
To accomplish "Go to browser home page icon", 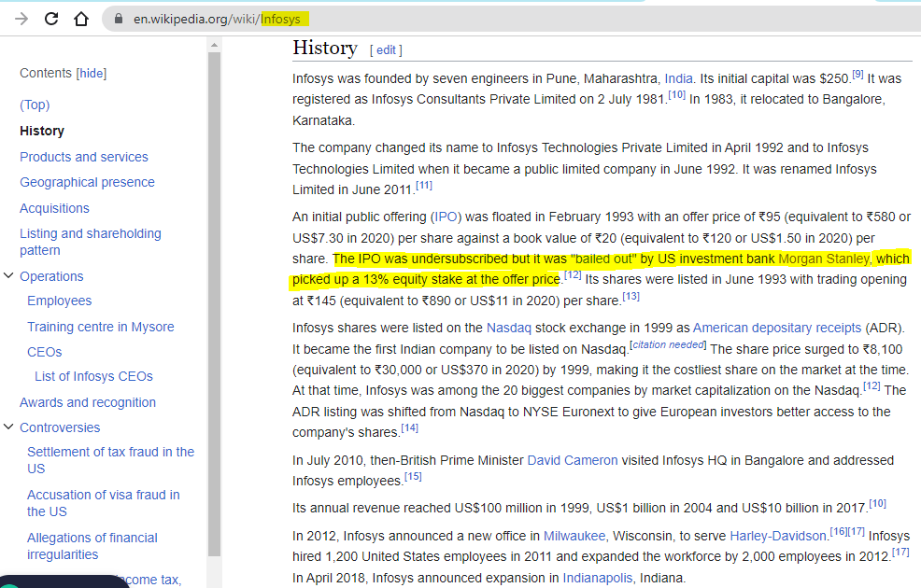I will pos(81,19).
